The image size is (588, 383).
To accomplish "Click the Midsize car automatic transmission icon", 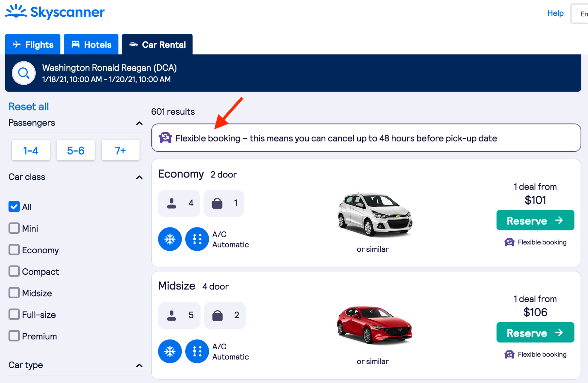I will (197, 351).
